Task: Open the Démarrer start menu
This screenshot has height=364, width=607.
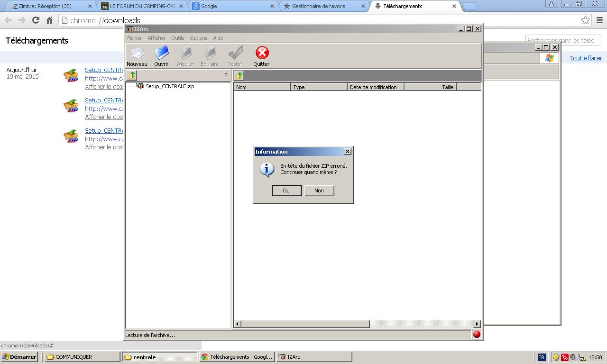Action: pos(19,357)
